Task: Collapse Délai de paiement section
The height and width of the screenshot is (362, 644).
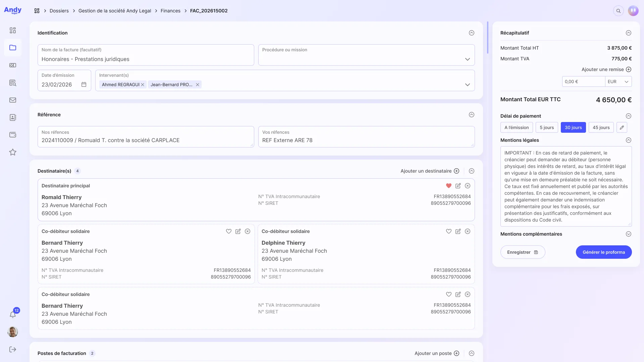Action: [x=629, y=116]
